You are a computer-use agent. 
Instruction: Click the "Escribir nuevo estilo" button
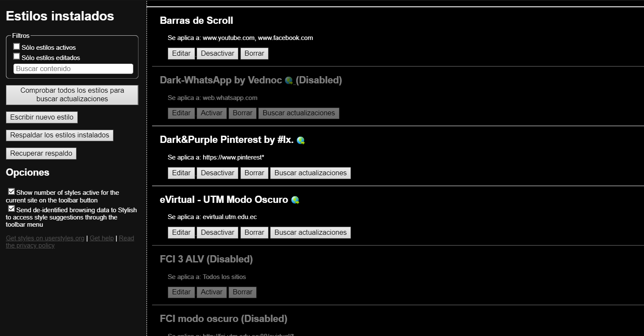[x=41, y=117]
